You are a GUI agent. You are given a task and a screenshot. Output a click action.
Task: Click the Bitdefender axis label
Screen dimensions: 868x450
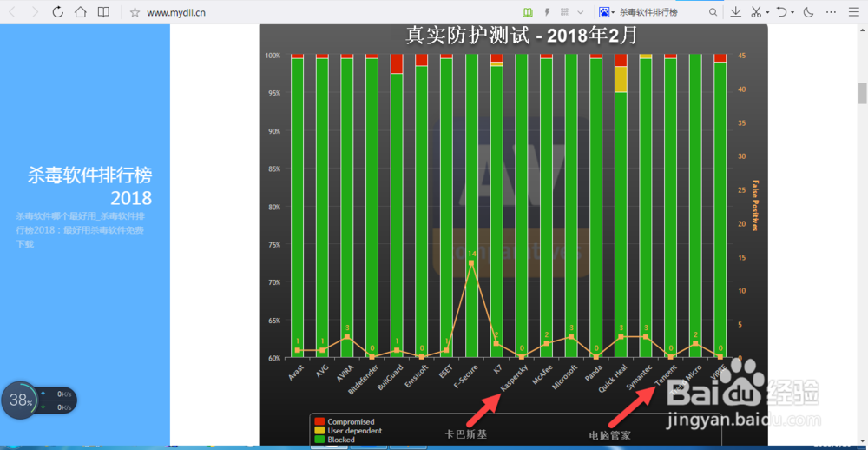click(365, 379)
